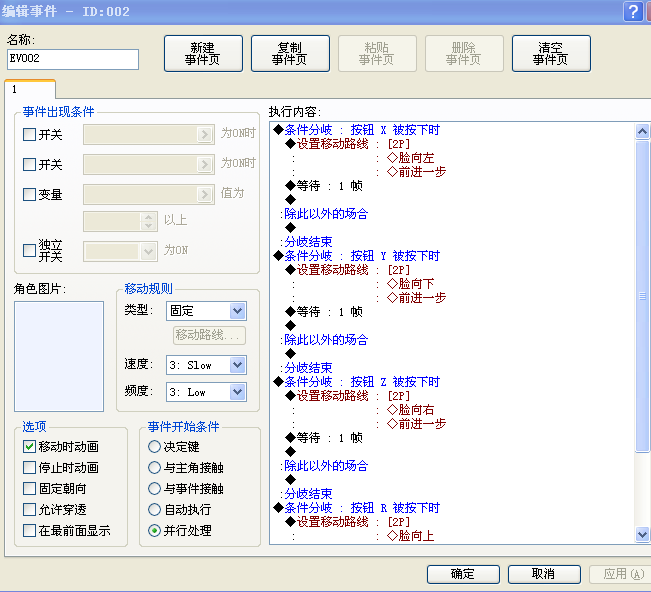Screen dimensions: 651x592
Task: Enable the first 开关 condition checkbox
Action: (x=29, y=135)
